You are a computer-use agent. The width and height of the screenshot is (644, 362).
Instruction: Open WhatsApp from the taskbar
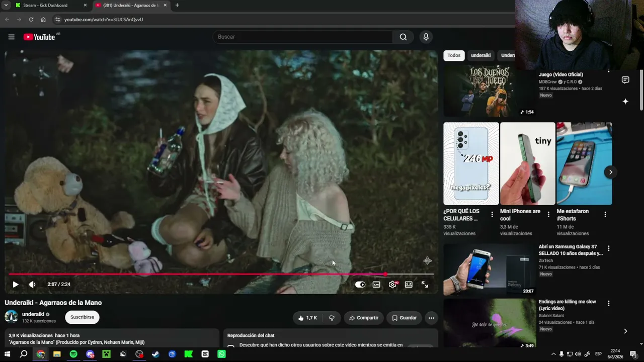tap(221, 354)
